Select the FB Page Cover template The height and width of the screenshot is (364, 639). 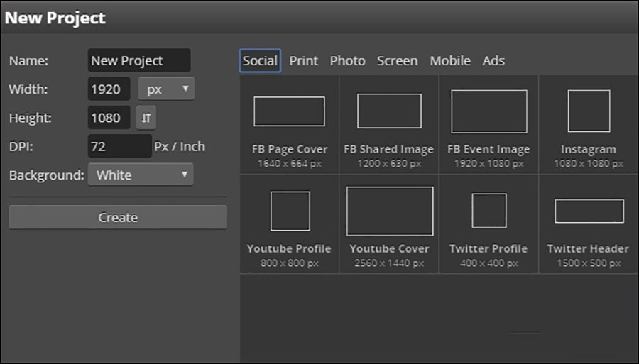point(289,124)
